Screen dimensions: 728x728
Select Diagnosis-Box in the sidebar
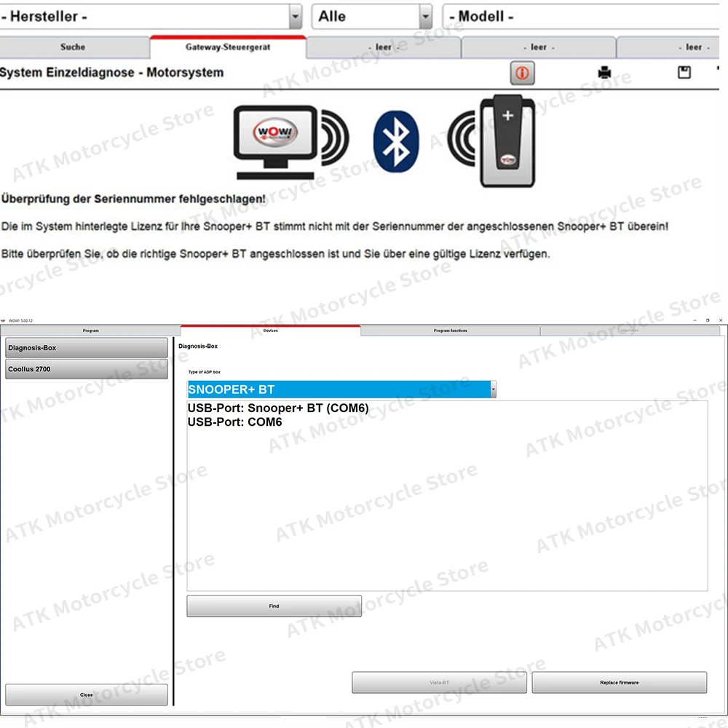point(87,348)
